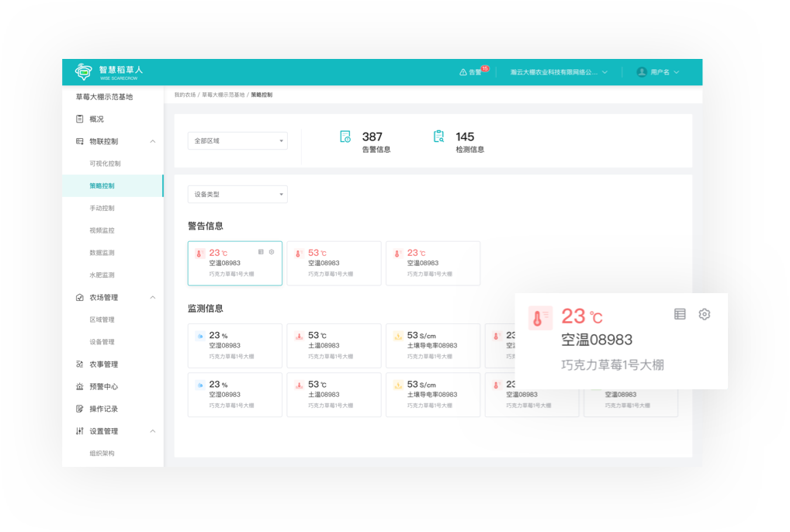Viewport: 790px width, 532px height.
Task: Click 草莓大棚示范基地 breadcrumb link
Action: click(x=223, y=95)
